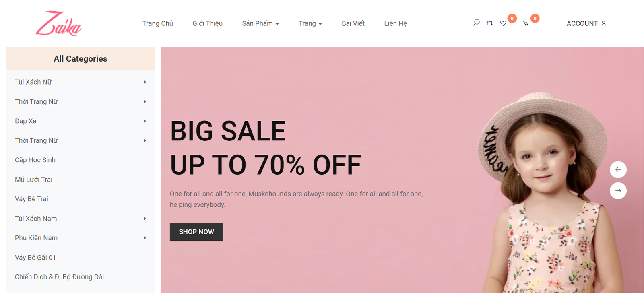Screen dimensions: 644x293
Task: Open the Giới Thiệu page
Action: point(207,23)
